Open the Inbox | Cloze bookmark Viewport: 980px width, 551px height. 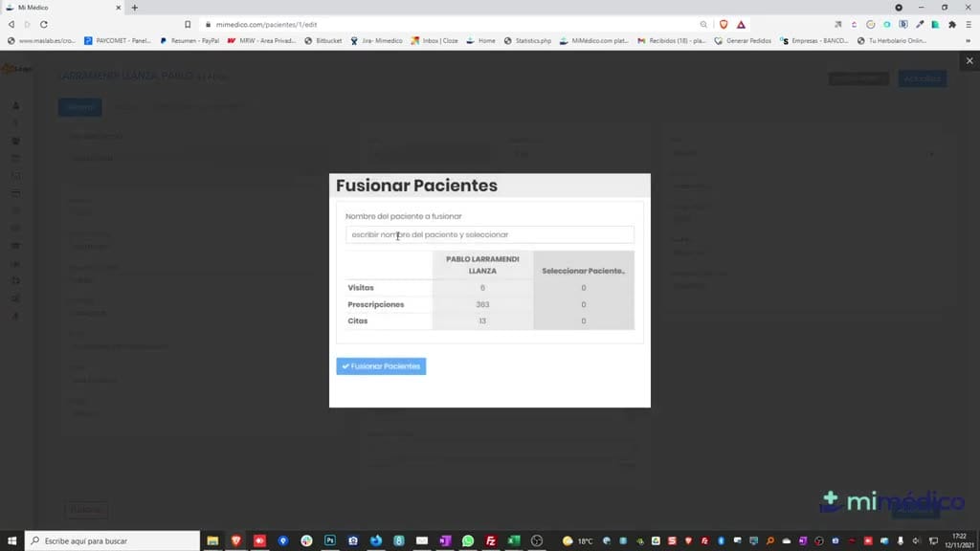pyautogui.click(x=434, y=40)
